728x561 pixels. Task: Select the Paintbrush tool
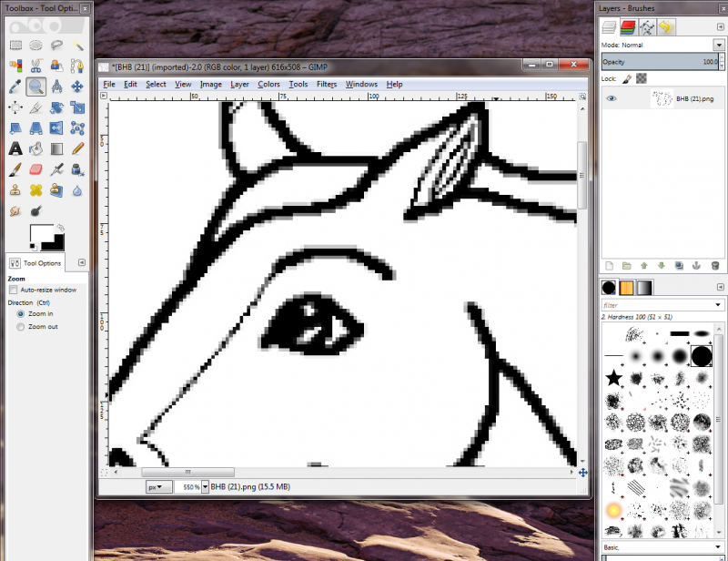click(x=15, y=169)
